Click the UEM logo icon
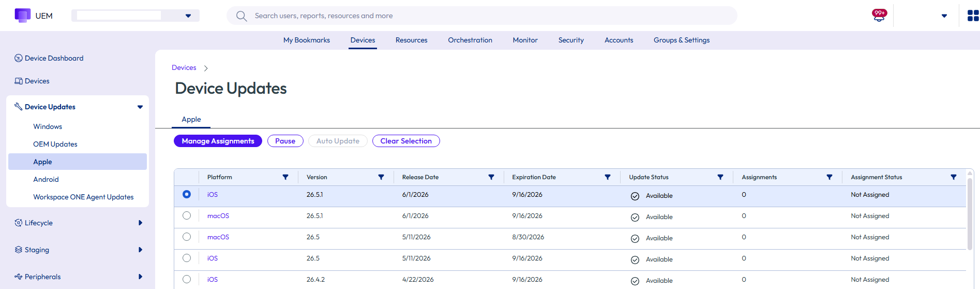This screenshot has width=980, height=289. point(23,16)
